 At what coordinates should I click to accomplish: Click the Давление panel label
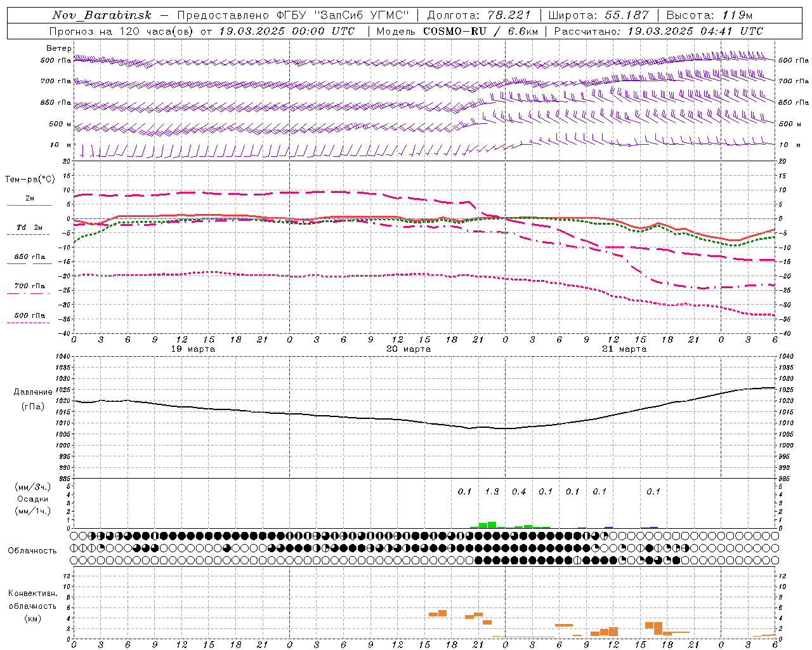click(x=33, y=392)
